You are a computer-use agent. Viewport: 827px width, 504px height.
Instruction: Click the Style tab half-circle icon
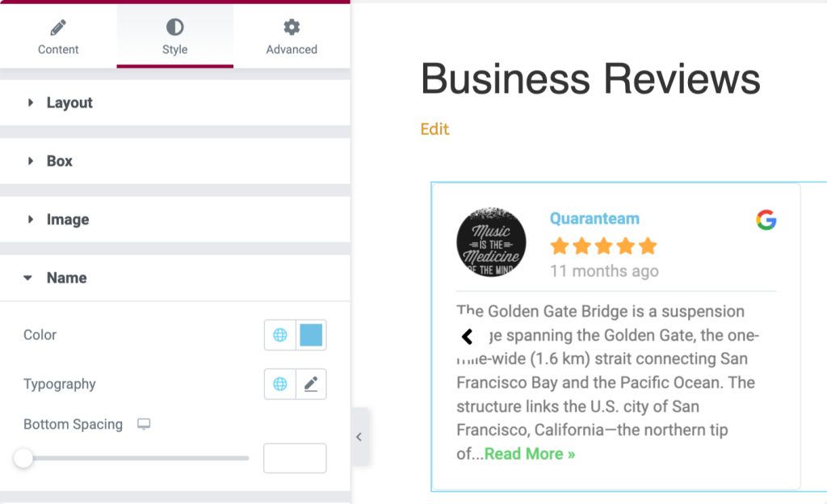click(174, 28)
